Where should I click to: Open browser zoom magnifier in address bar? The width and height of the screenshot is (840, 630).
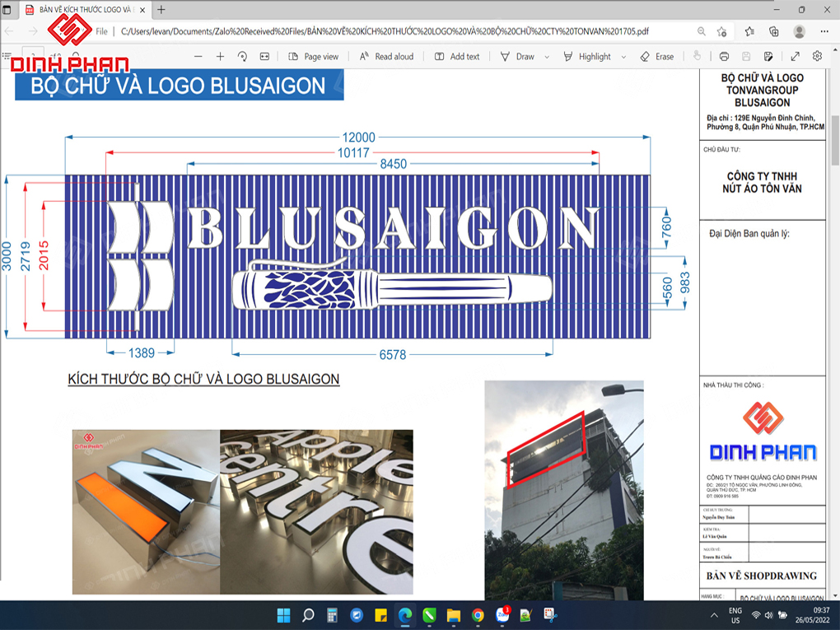702,31
